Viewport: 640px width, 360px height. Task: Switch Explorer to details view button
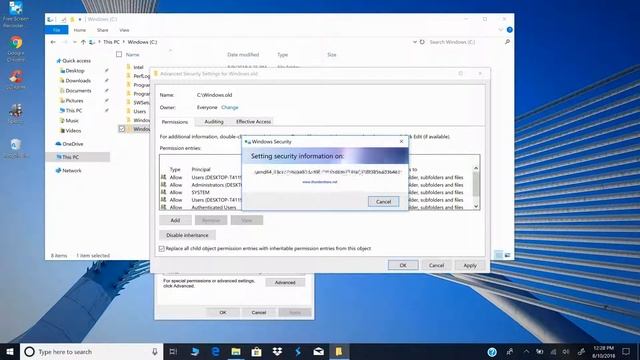499,255
